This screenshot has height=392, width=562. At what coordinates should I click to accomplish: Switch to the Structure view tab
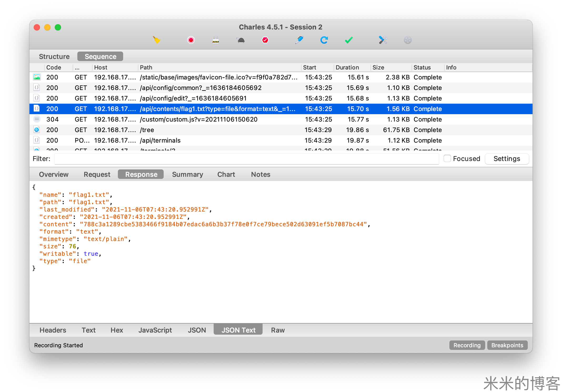pyautogui.click(x=54, y=57)
